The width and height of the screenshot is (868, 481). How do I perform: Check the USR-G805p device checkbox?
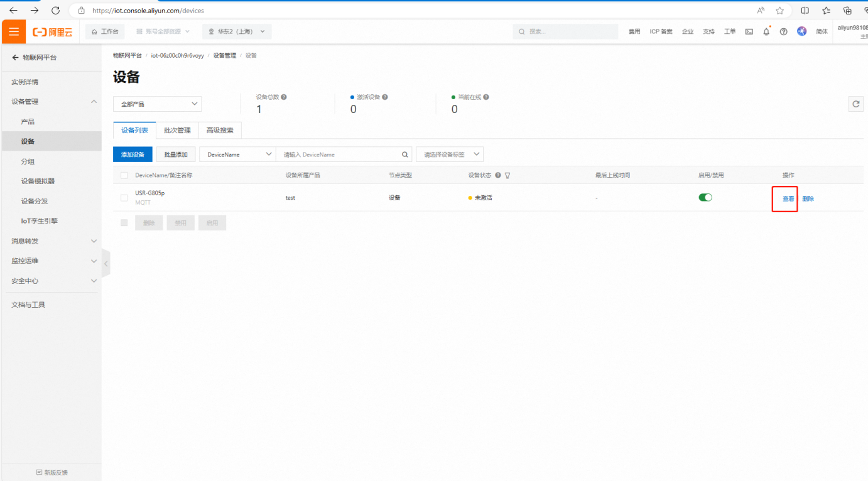pyautogui.click(x=124, y=198)
